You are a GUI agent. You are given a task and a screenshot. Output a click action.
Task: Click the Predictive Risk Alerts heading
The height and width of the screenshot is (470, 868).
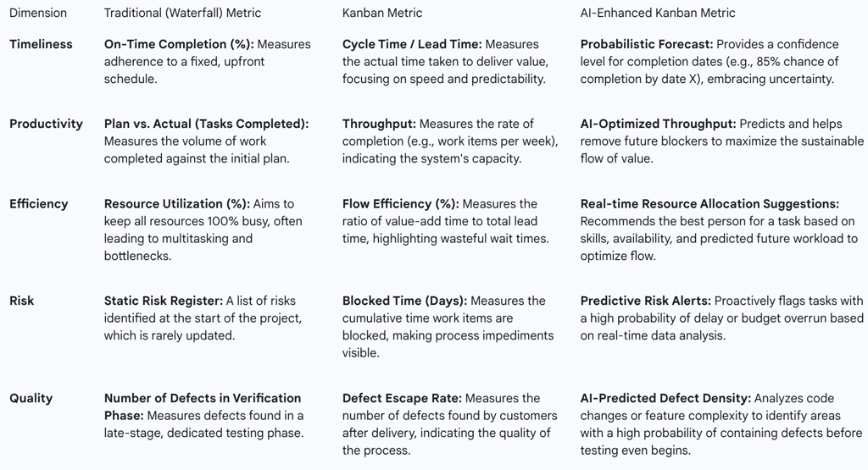pyautogui.click(x=645, y=301)
